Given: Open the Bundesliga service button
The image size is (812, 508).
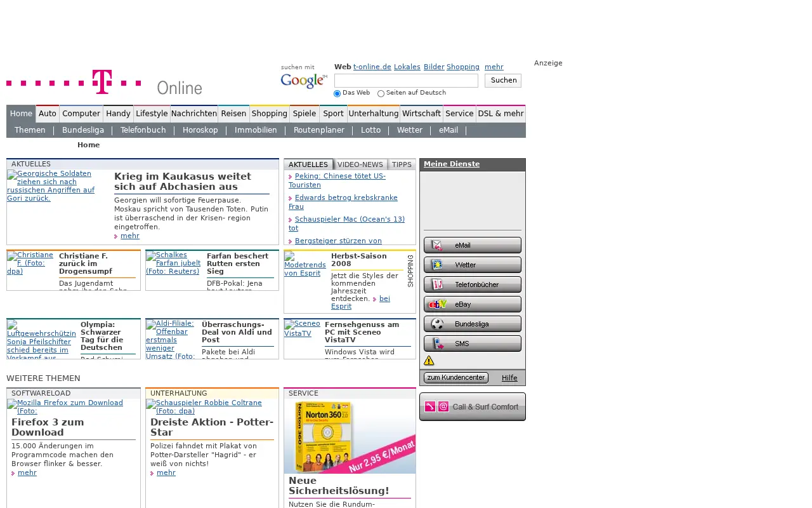Looking at the screenshot, I should [473, 324].
